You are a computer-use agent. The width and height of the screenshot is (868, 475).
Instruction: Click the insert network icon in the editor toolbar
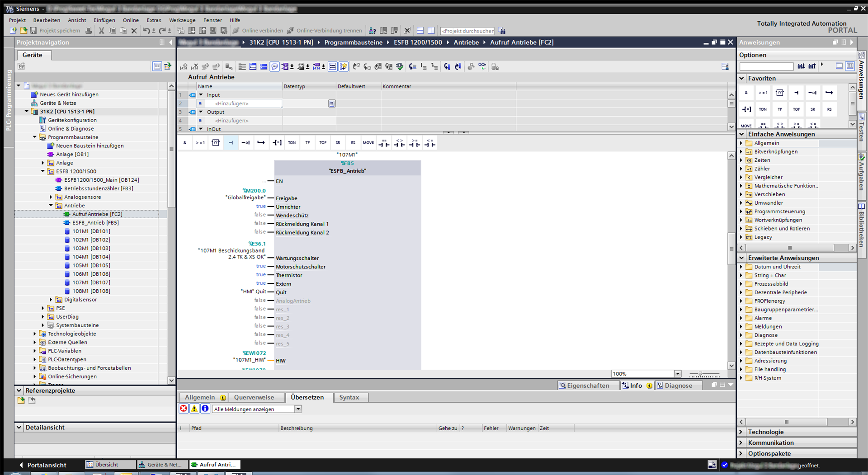point(184,66)
